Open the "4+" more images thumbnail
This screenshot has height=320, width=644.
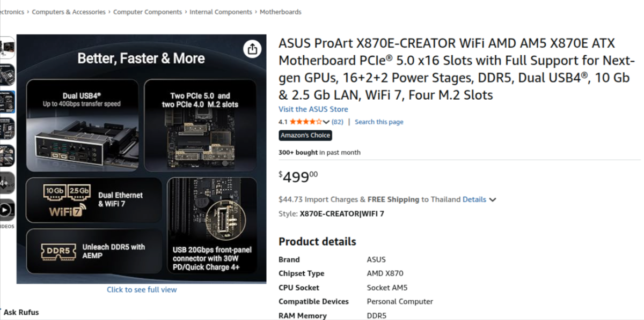[5, 183]
